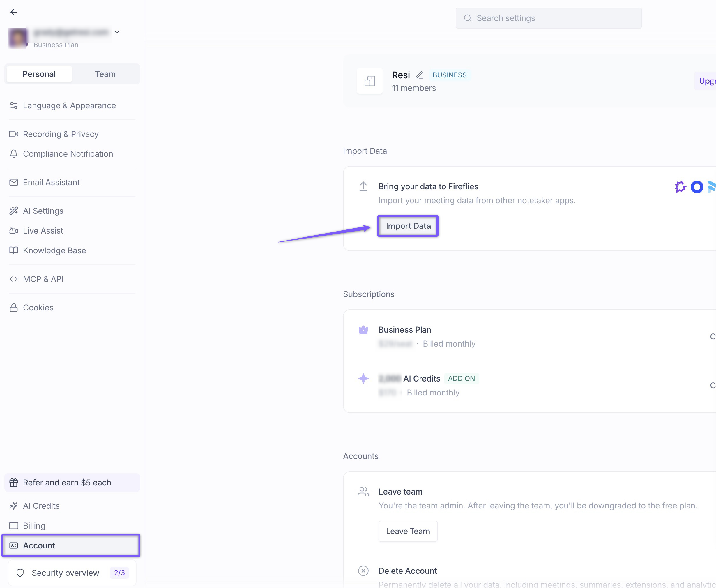This screenshot has width=716, height=588.
Task: Click the Knowledge Base book icon
Action: click(x=14, y=250)
